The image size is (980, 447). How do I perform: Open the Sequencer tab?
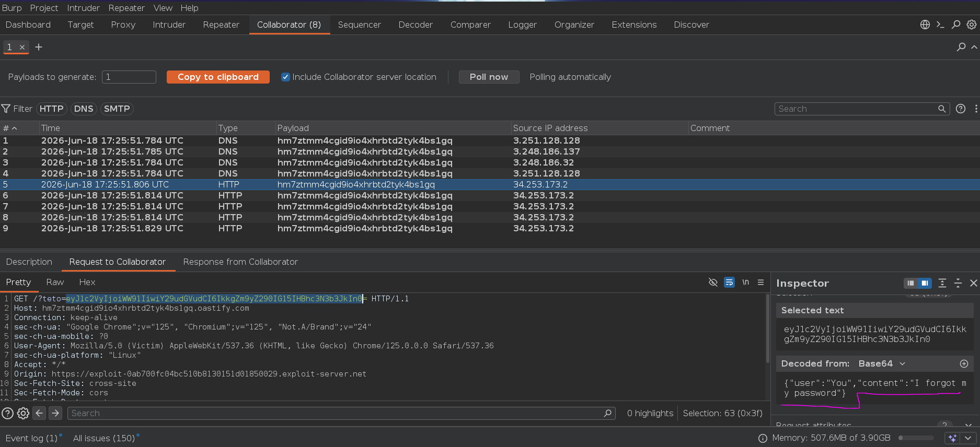coord(359,25)
